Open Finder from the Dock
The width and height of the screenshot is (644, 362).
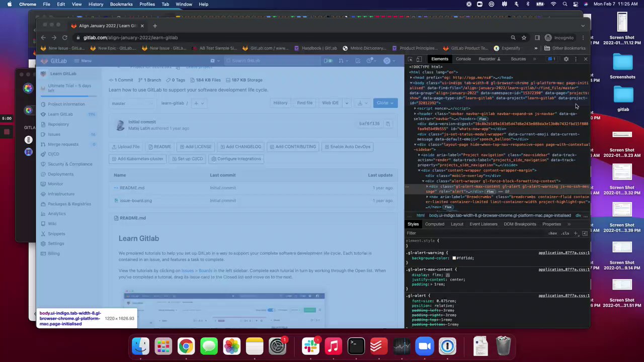click(140, 346)
